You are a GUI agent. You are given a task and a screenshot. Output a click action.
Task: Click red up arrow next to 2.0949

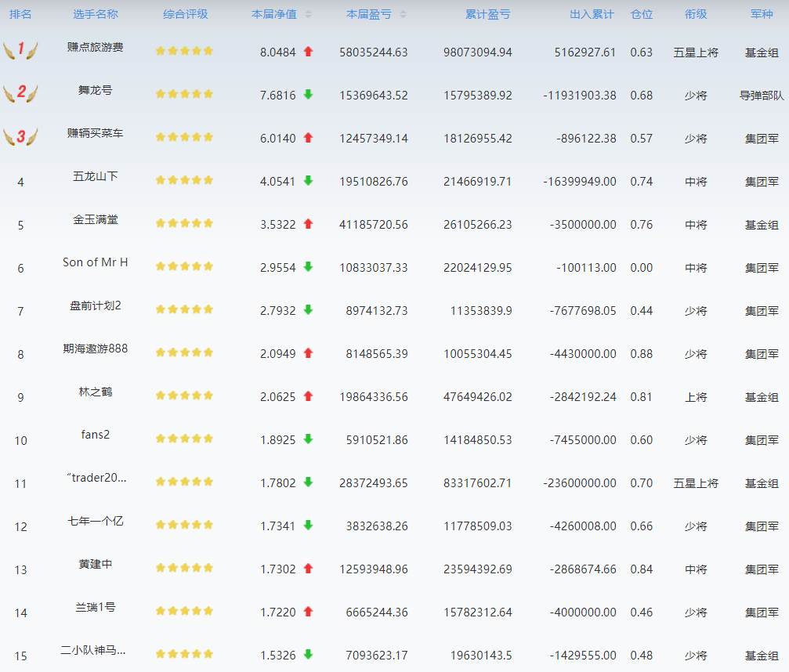tap(309, 353)
